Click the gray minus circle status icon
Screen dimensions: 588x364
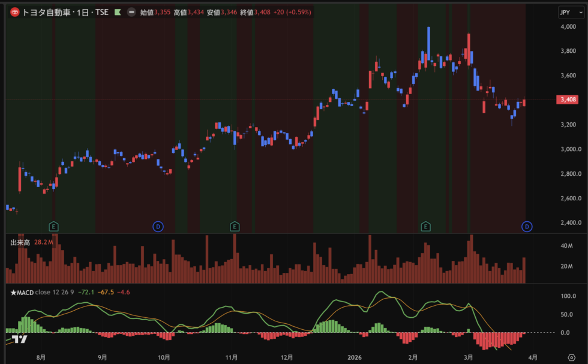click(x=131, y=12)
